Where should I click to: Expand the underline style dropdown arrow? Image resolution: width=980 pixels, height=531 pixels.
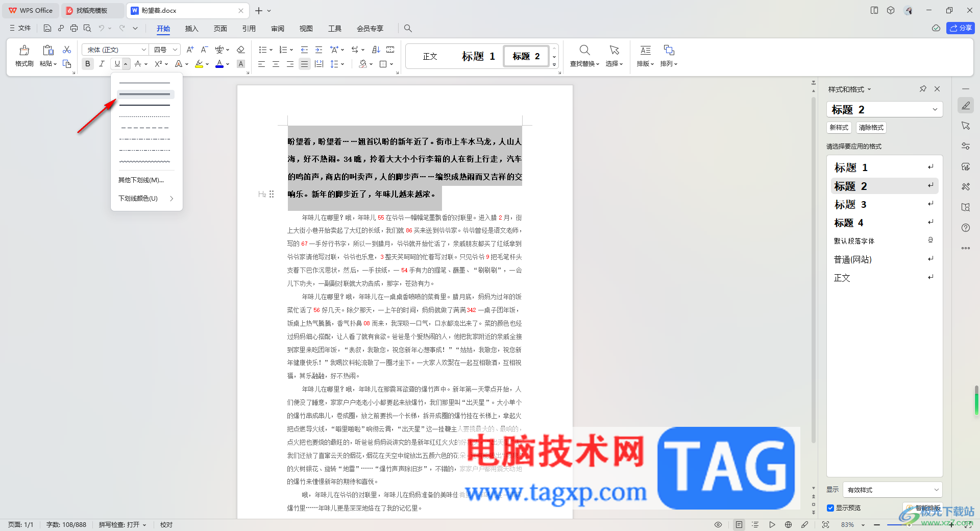(x=126, y=64)
